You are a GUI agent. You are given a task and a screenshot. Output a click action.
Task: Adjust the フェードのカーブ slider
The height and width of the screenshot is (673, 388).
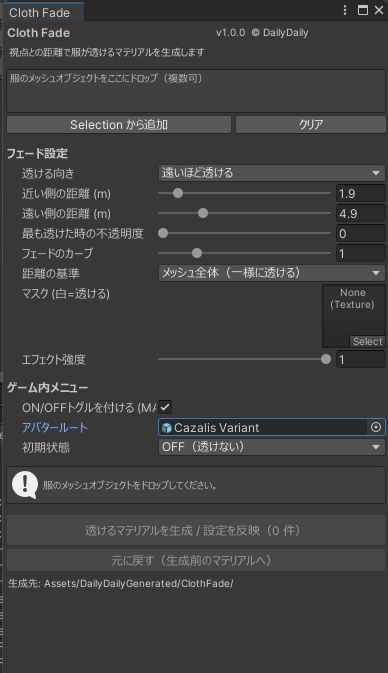[x=245, y=253]
